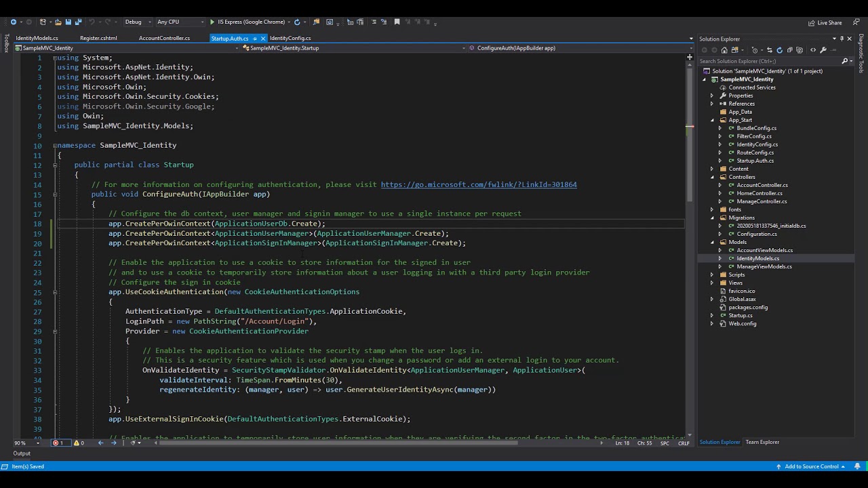Click Sync with Active Document icon

pos(770,50)
